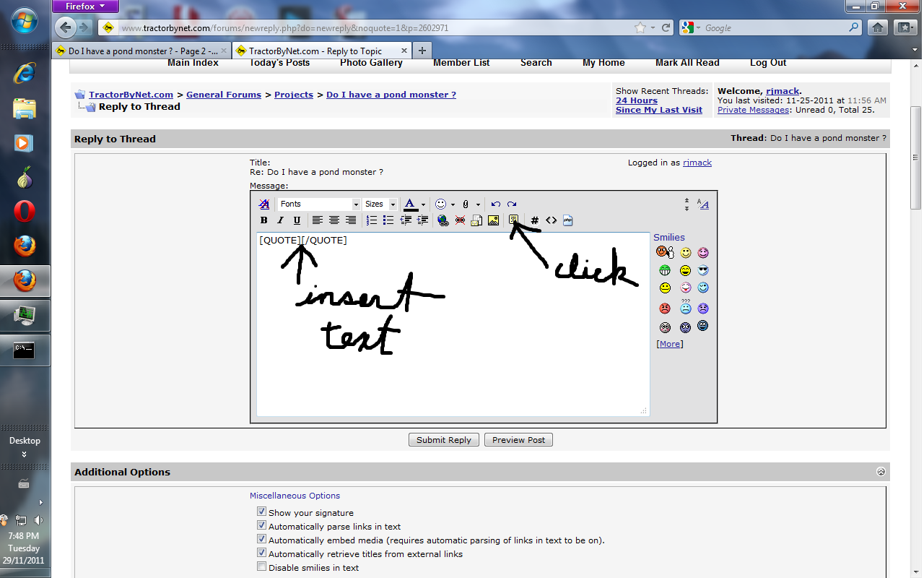Click the Bold formatting button
This screenshot has width=924, height=578.
264,220
